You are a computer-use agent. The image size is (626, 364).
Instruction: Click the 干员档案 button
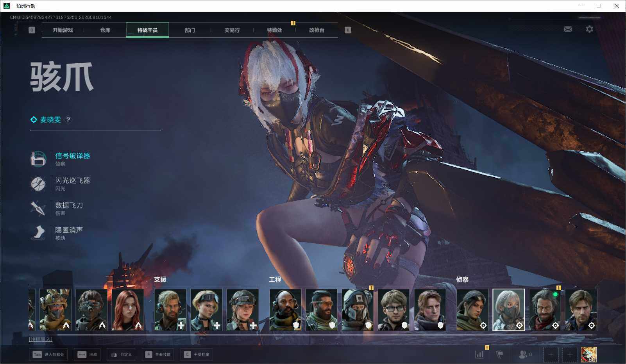click(197, 355)
